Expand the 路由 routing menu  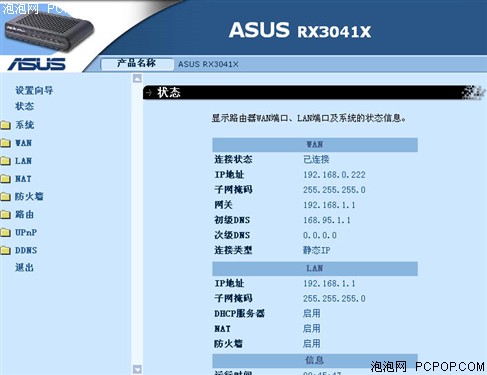[24, 214]
